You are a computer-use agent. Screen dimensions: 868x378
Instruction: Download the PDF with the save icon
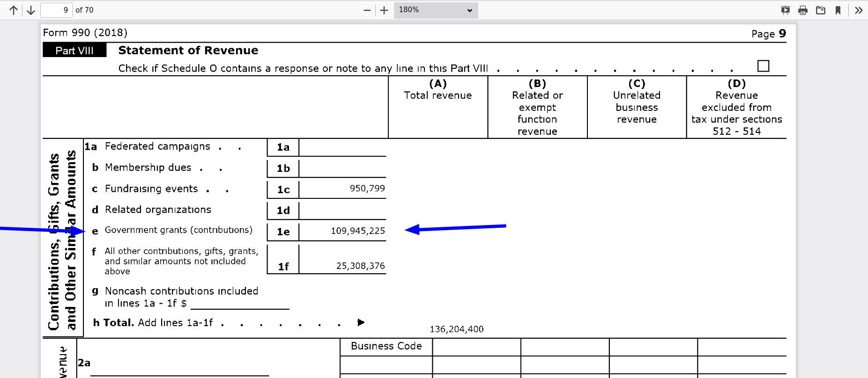(x=821, y=10)
